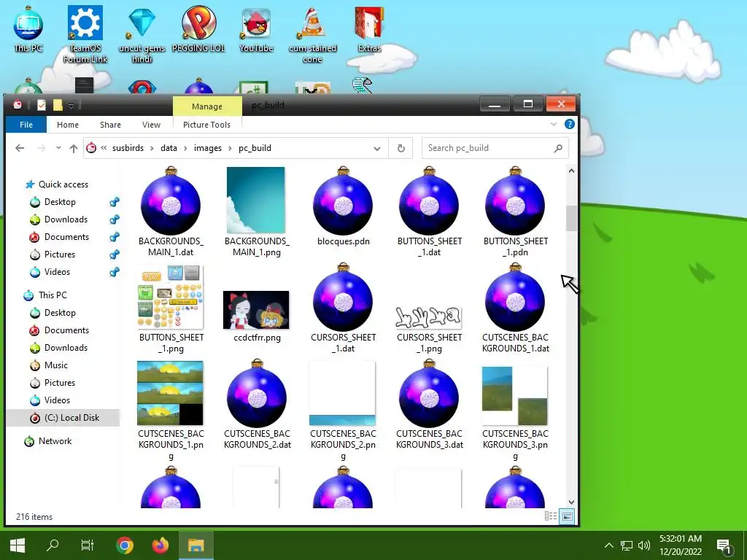Refresh the pc_build folder view

[401, 148]
